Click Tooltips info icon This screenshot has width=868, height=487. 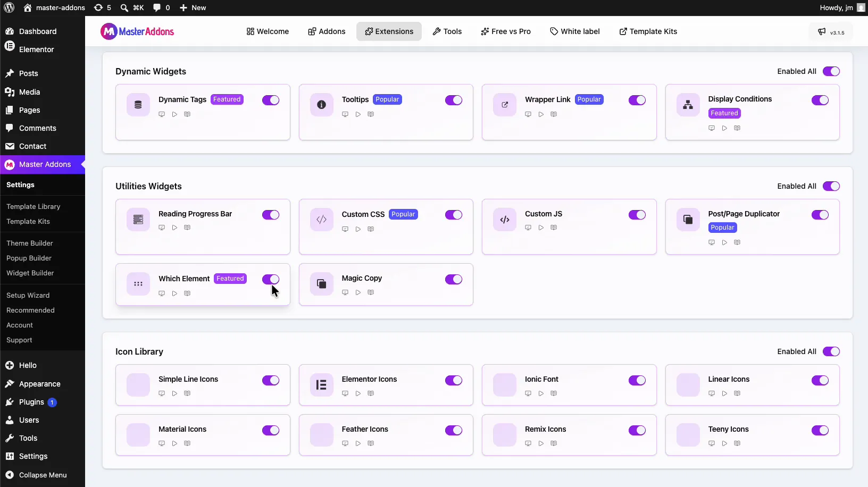click(321, 105)
